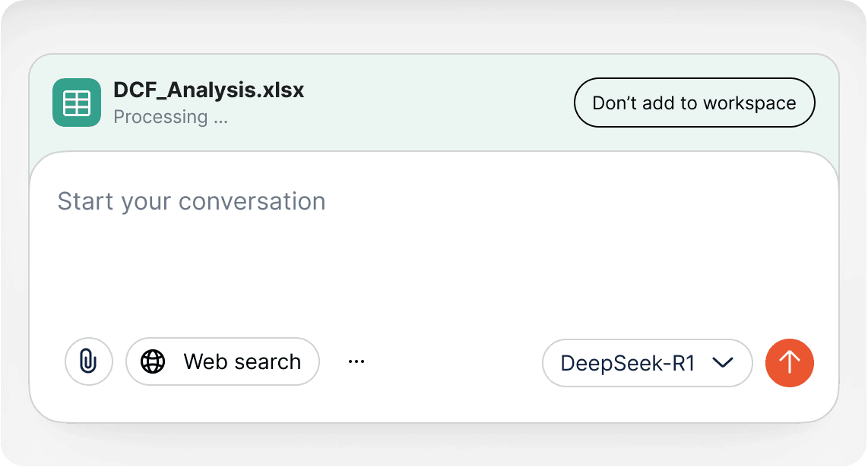The image size is (868, 467).
Task: Click the DeepSeek-R1 model name text
Action: [x=628, y=363]
